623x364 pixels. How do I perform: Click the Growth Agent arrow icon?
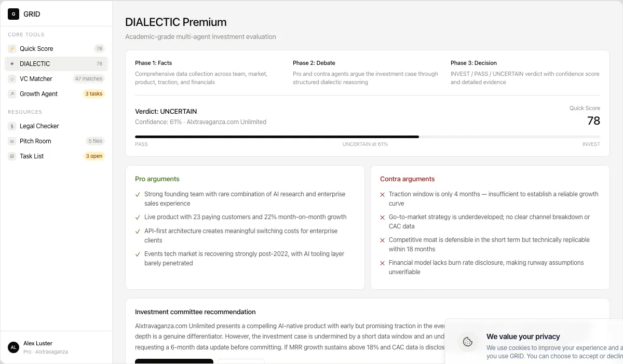click(11, 93)
